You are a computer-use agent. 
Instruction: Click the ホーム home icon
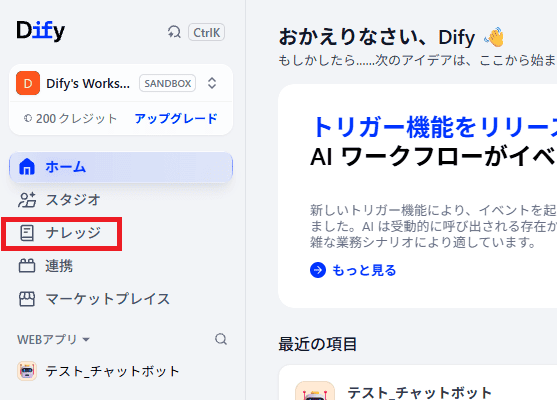coord(27,167)
